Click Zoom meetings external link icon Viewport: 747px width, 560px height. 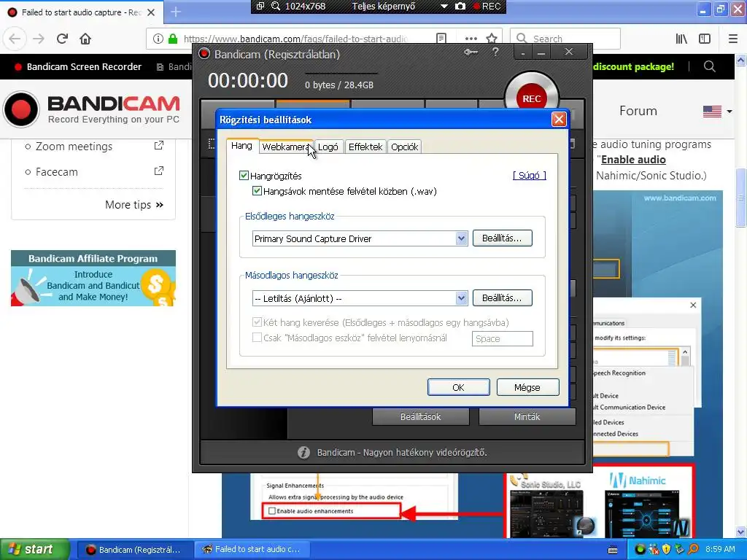point(159,146)
